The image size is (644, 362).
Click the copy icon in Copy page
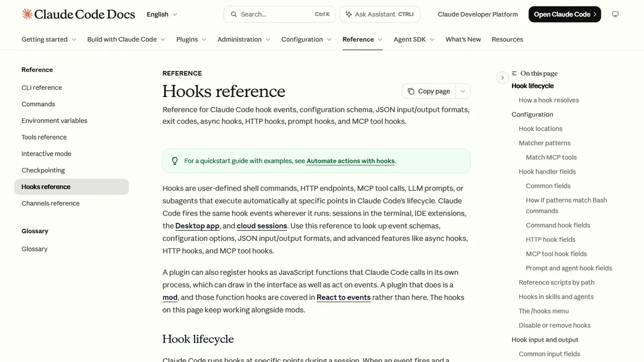pyautogui.click(x=411, y=91)
